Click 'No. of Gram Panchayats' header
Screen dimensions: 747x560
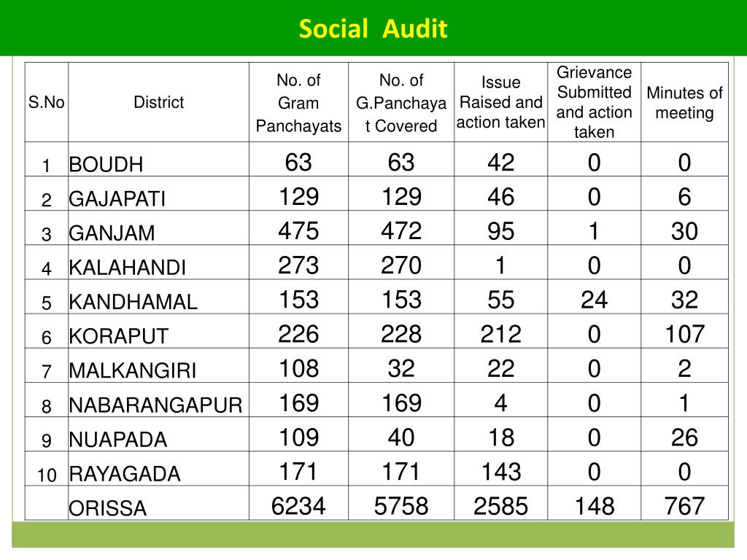coord(298,103)
